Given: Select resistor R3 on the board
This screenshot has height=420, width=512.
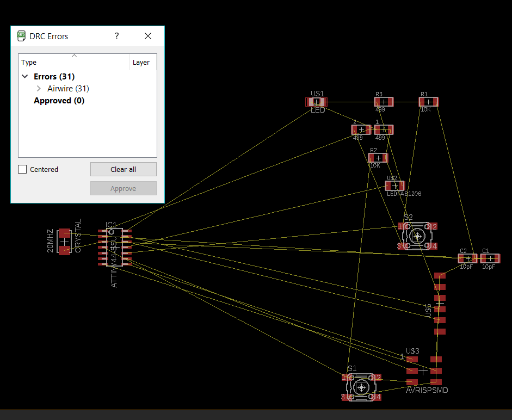Looking at the screenshot, I should 384,102.
